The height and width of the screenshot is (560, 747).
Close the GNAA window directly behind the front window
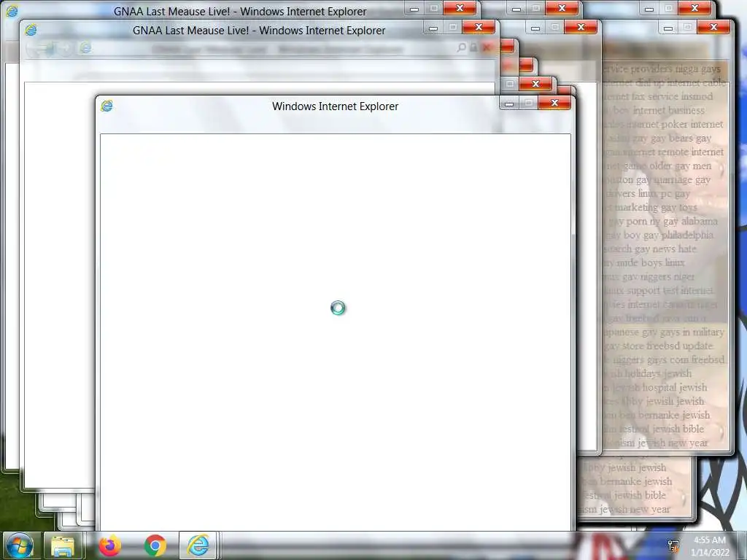click(x=479, y=27)
